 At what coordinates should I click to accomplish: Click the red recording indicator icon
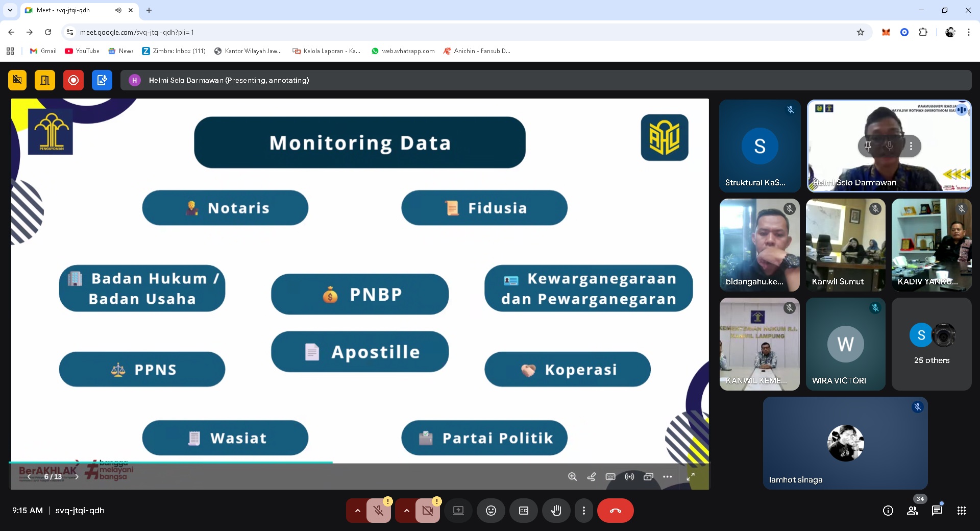click(x=73, y=80)
